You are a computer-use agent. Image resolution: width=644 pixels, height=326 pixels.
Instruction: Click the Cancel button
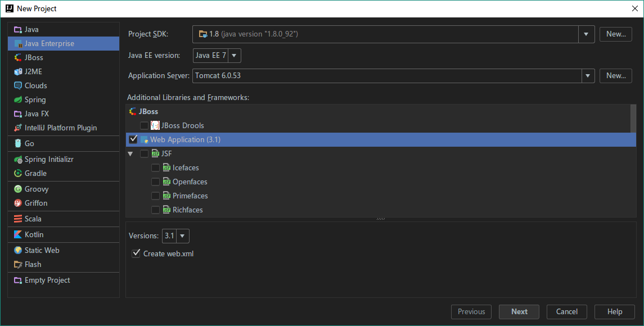click(x=567, y=311)
